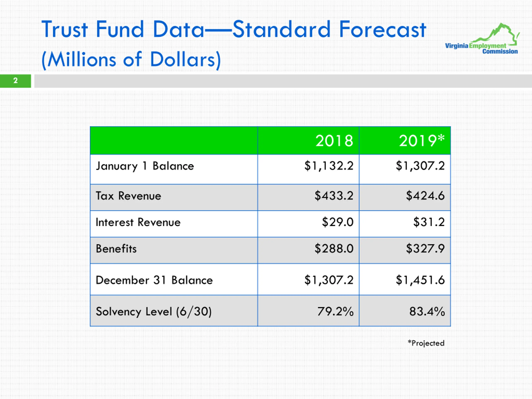Click the slide title Trust Fund Data
Screen dimensions: 532x399
pos(234,30)
